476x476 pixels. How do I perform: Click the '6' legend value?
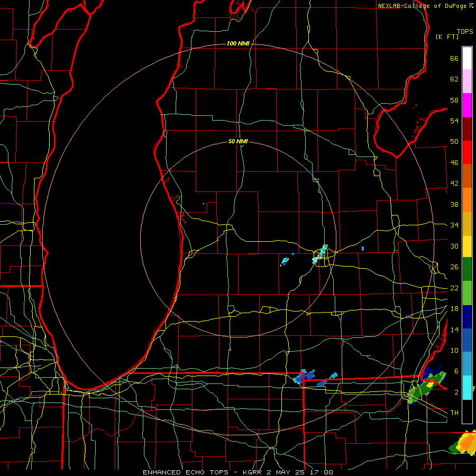click(x=456, y=371)
